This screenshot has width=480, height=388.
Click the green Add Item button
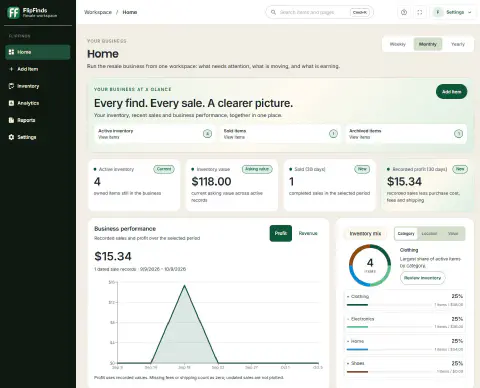(451, 92)
